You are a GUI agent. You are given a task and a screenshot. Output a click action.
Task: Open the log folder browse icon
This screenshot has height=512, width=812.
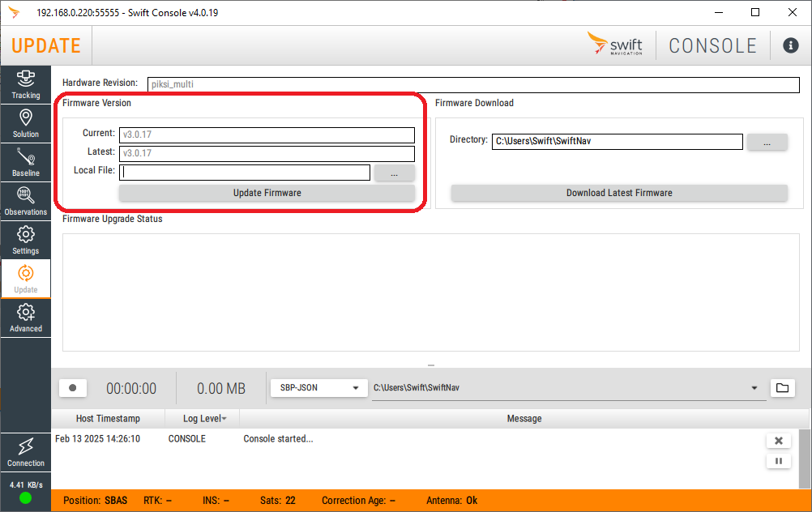pos(782,388)
